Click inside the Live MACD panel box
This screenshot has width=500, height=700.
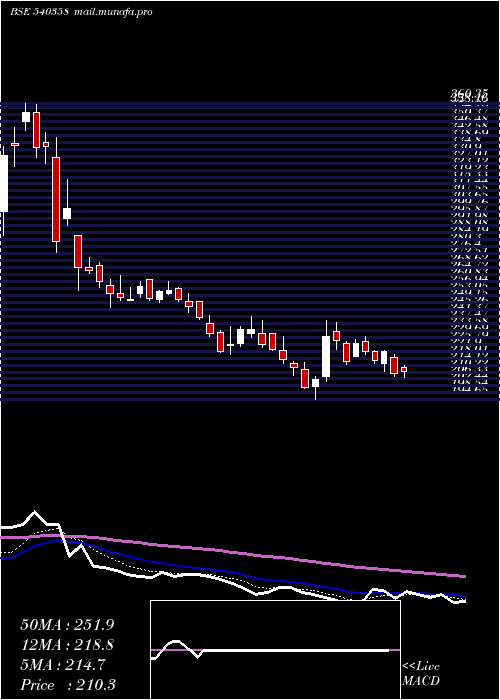(x=275, y=650)
